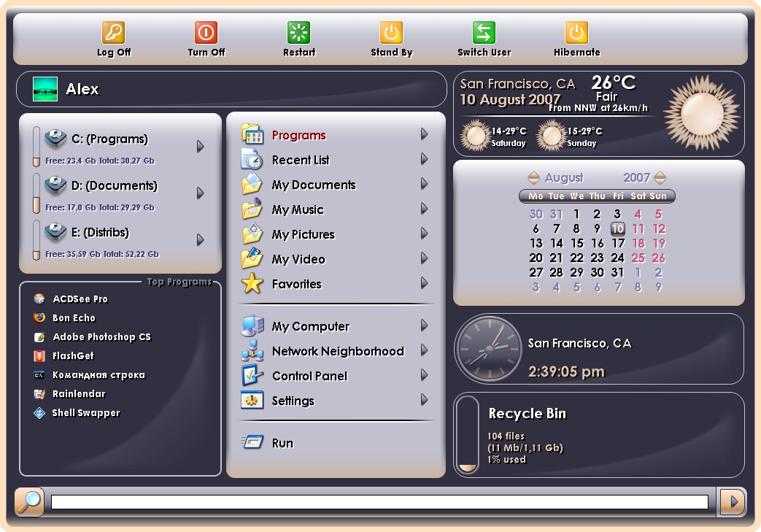Click the large sun weather icon
Screen dimensions: 761x532
701,112
